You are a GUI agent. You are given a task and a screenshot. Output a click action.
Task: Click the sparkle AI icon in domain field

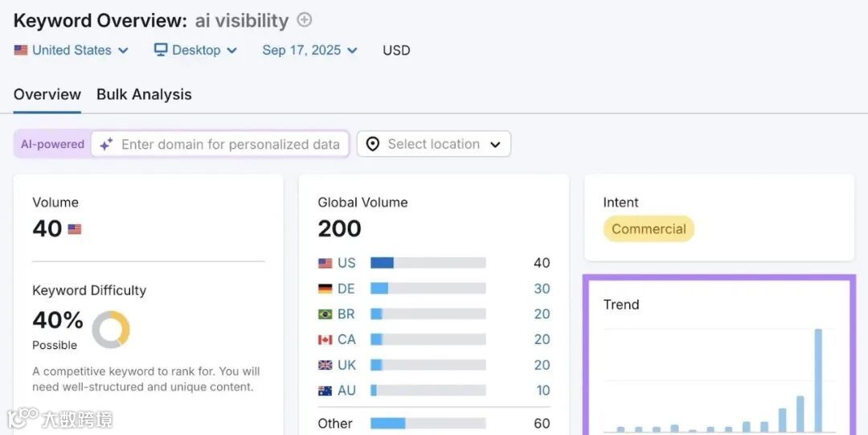[x=106, y=145]
